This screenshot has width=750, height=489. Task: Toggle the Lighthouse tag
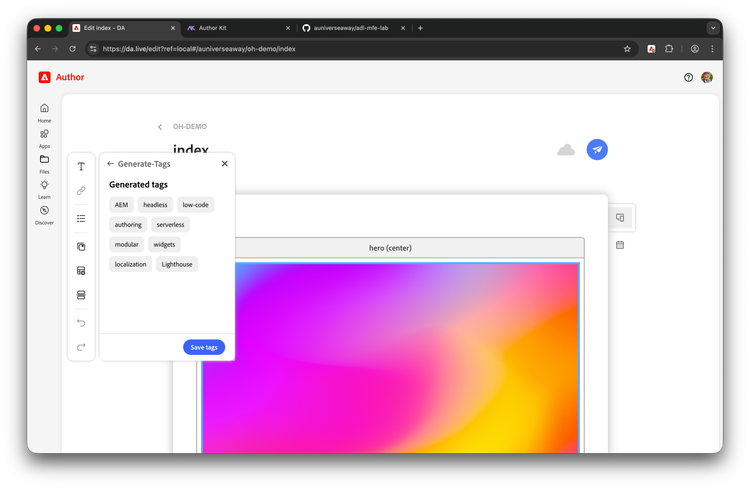tap(177, 264)
